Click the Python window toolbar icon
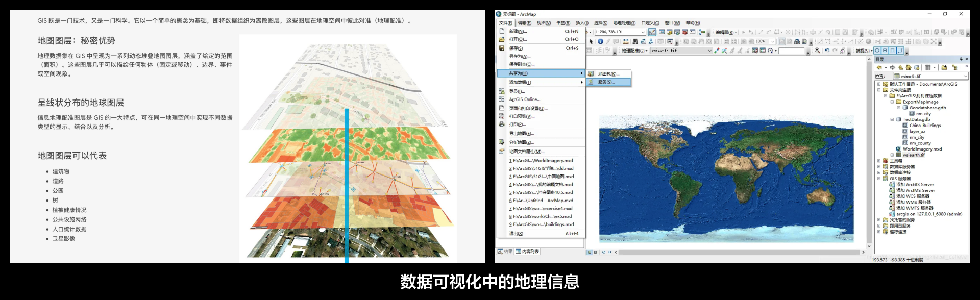The height and width of the screenshot is (300, 980). tap(692, 32)
